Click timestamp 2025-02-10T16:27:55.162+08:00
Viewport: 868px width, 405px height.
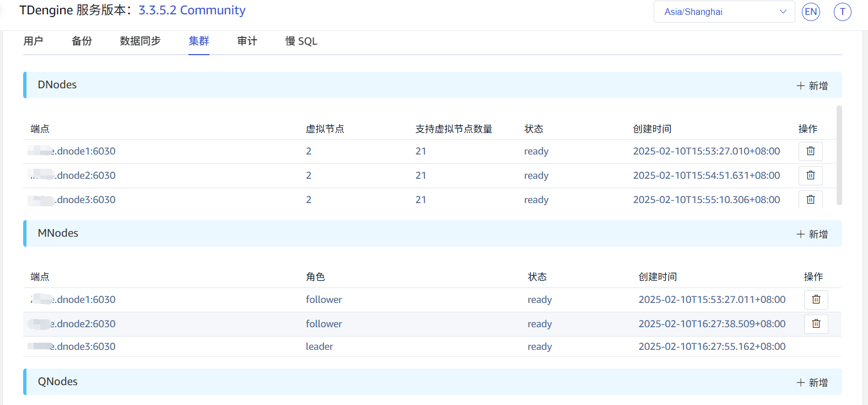pyautogui.click(x=712, y=347)
